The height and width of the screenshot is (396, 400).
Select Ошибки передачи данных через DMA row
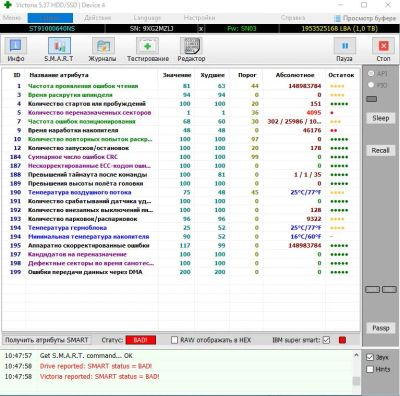point(181,272)
